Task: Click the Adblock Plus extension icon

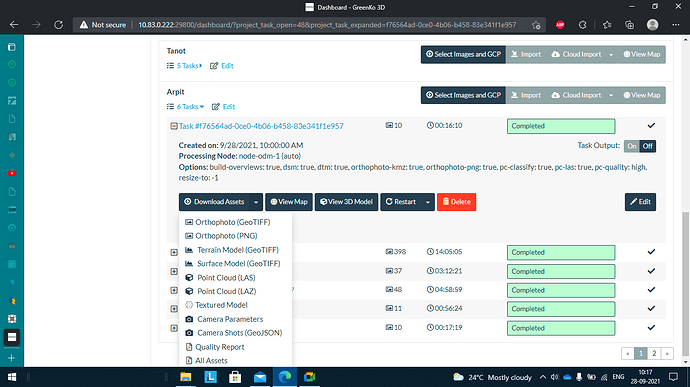Action: pyautogui.click(x=560, y=25)
